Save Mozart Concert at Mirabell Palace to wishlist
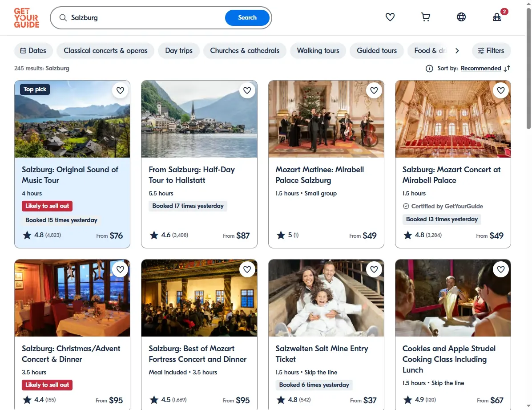 coord(501,90)
